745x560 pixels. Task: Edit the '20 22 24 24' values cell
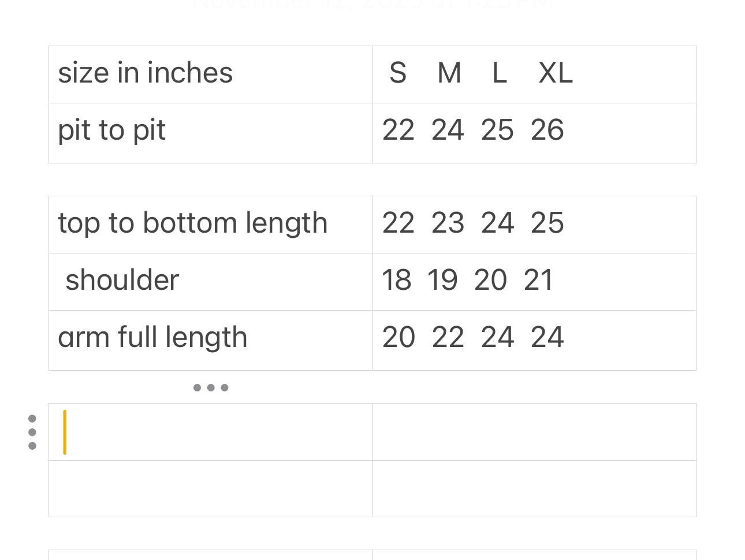[534, 339]
